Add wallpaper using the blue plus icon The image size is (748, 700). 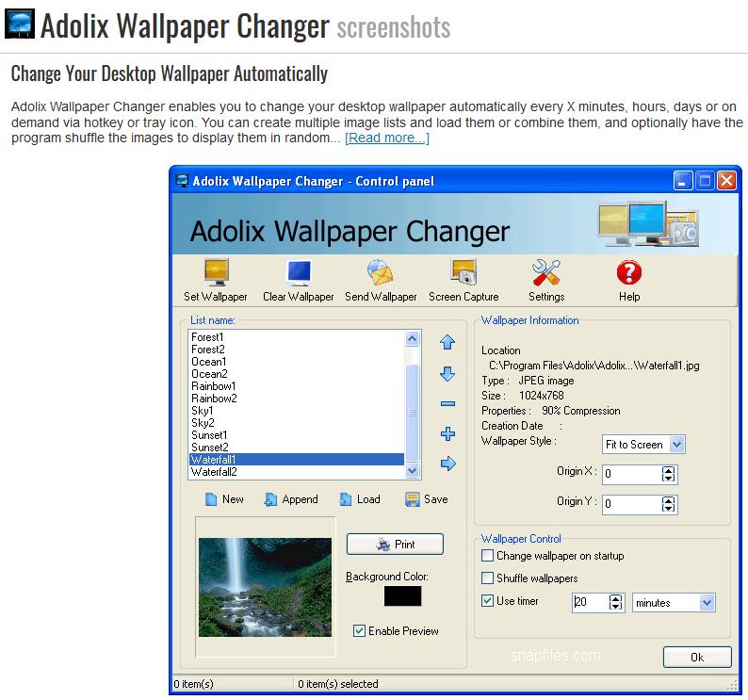[x=447, y=433]
